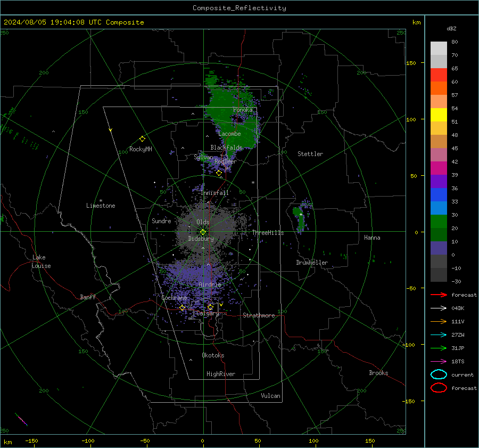
Task: Click the yellow diamond marker above Calgary
Action: pyautogui.click(x=210, y=307)
